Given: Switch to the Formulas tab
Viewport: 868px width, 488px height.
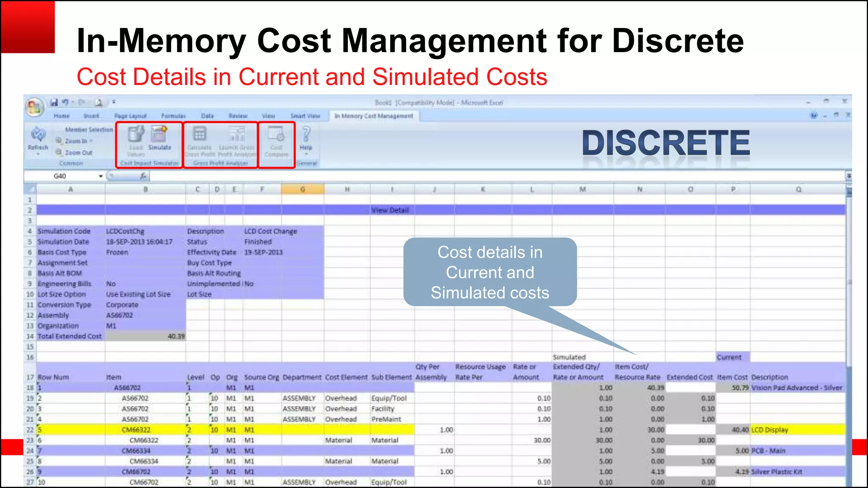Looking at the screenshot, I should click(x=173, y=116).
